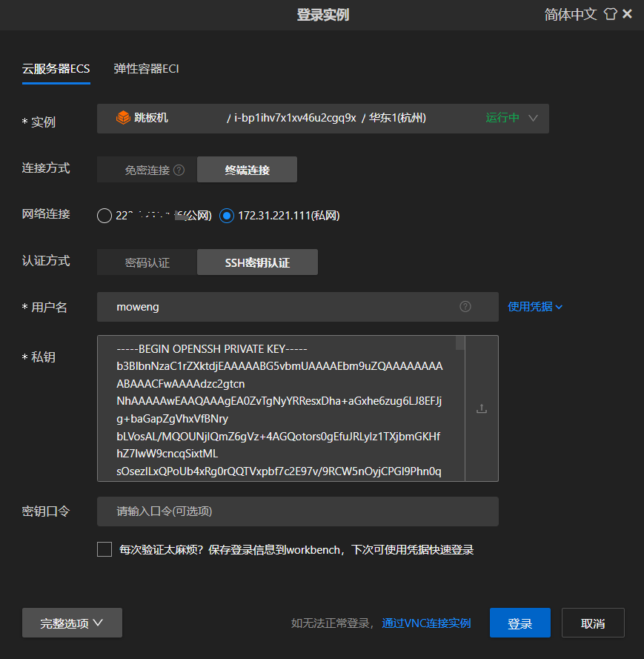Image resolution: width=644 pixels, height=659 pixels.
Task: Click the upload icon to import private key
Action: click(482, 408)
